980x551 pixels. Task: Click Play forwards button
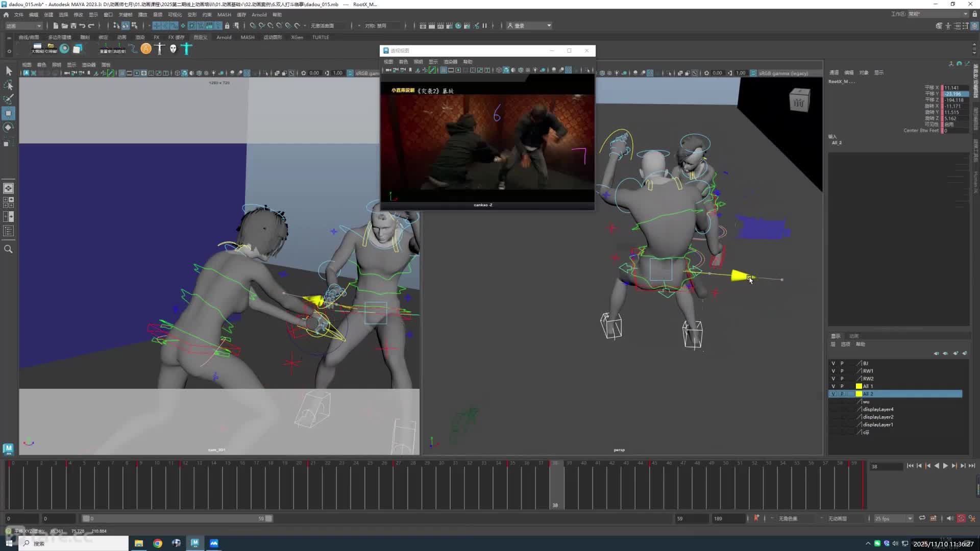945,466
